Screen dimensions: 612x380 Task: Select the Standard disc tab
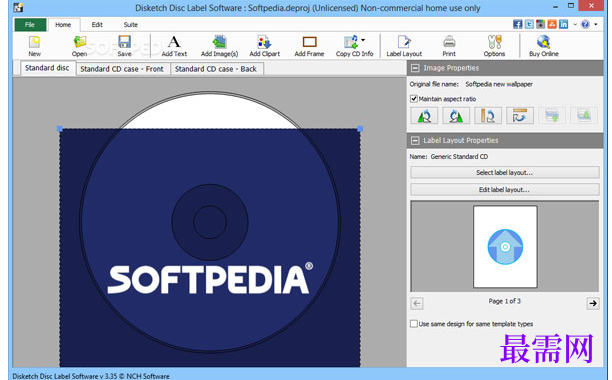47,68
